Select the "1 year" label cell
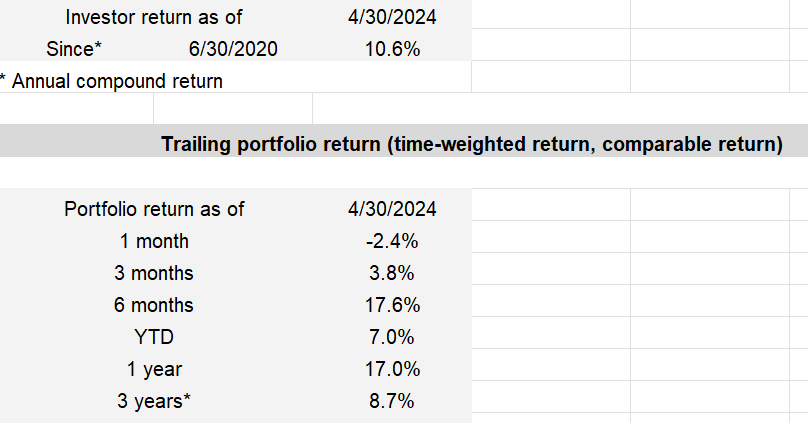This screenshot has height=423, width=808. pos(154,369)
